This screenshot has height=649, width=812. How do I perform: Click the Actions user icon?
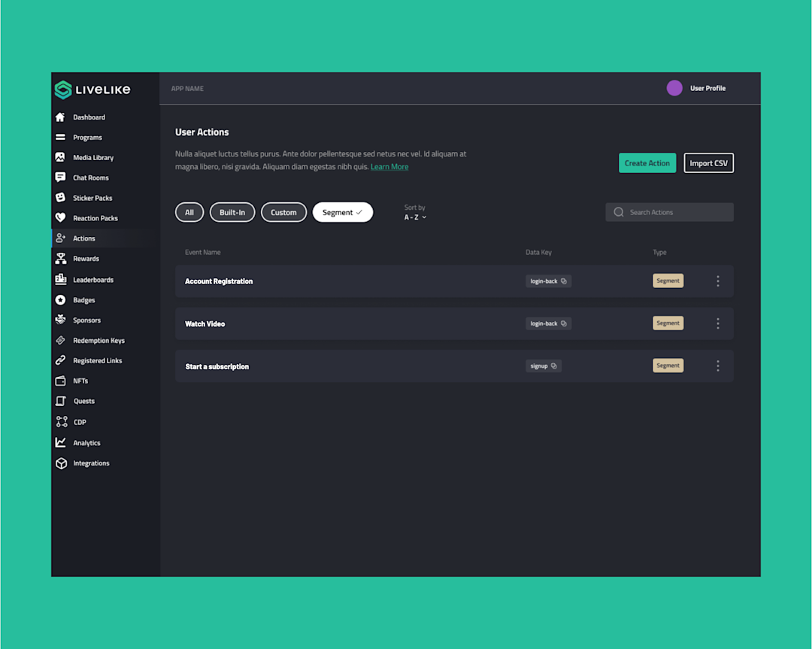tap(61, 238)
